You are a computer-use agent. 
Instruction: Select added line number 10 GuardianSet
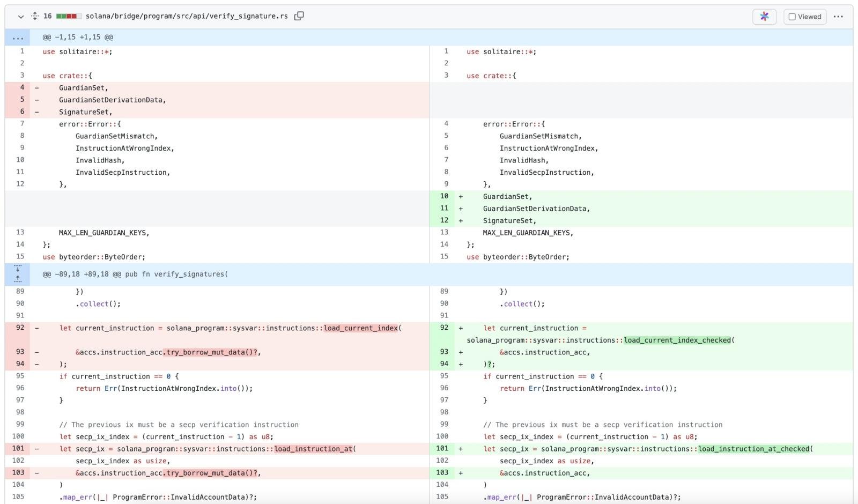(444, 196)
